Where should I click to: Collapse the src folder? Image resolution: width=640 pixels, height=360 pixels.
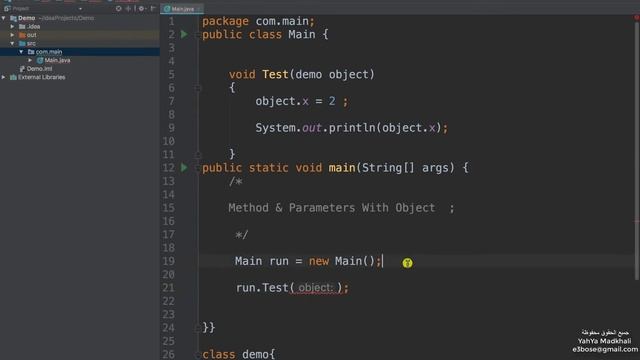click(x=12, y=43)
